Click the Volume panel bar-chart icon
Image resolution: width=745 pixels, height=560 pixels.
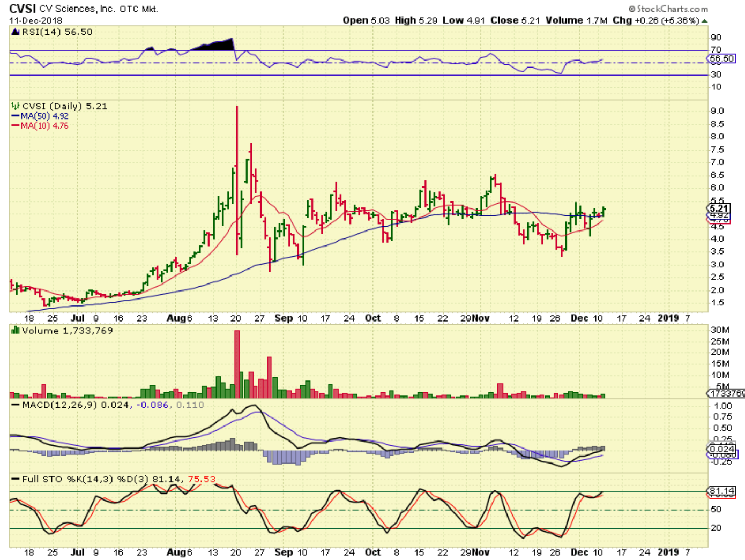click(x=16, y=331)
